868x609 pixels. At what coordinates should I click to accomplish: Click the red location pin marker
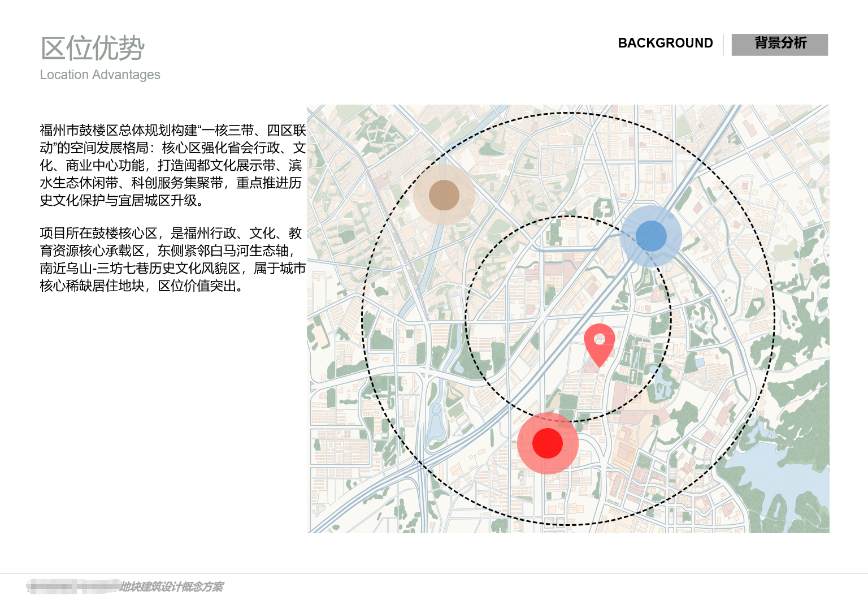coord(599,344)
